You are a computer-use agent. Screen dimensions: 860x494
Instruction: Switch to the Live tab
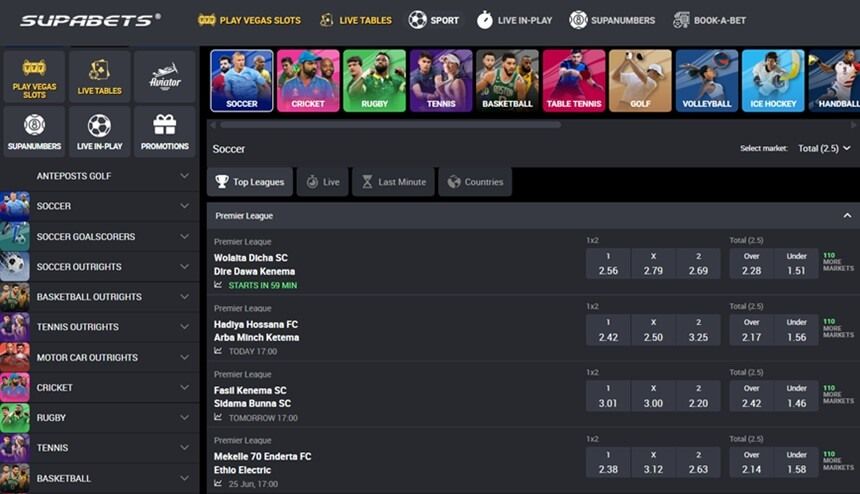(322, 182)
